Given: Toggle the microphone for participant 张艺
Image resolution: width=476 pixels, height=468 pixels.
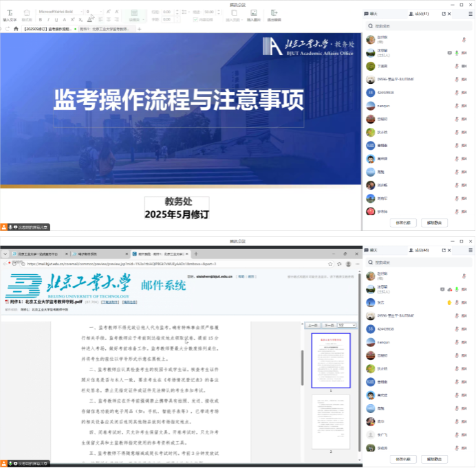Looking at the screenshot, I should coord(457,302).
